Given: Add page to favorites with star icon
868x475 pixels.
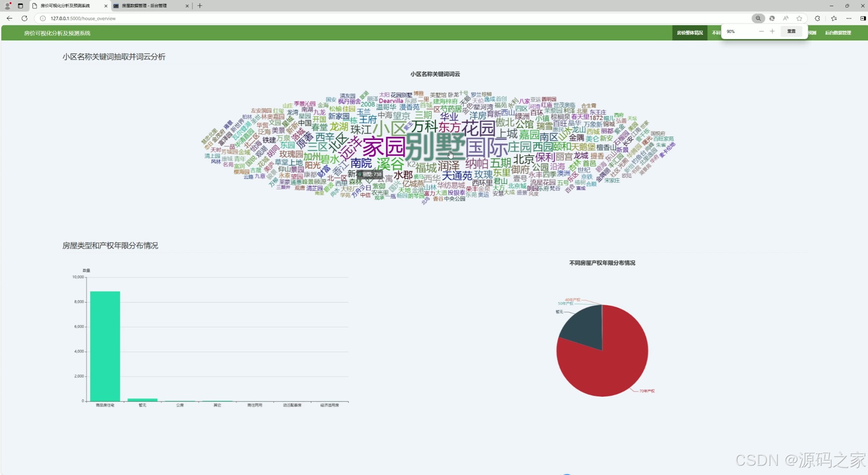Looking at the screenshot, I should coord(799,18).
